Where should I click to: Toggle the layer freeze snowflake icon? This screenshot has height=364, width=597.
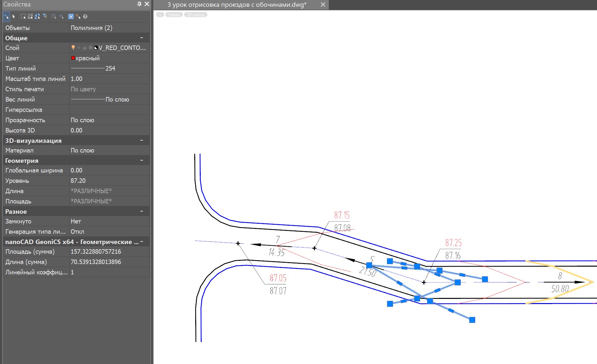[x=79, y=48]
